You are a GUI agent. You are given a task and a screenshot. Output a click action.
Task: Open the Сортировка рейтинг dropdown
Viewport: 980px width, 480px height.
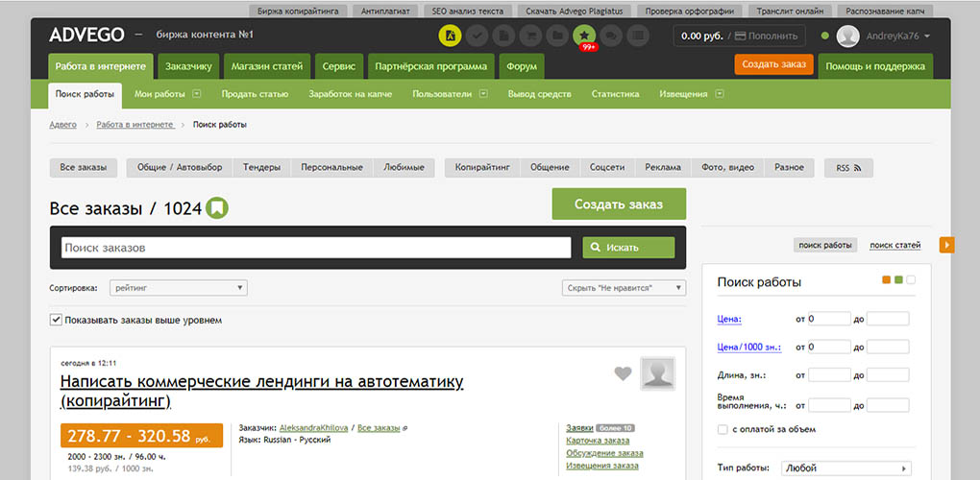pyautogui.click(x=178, y=288)
